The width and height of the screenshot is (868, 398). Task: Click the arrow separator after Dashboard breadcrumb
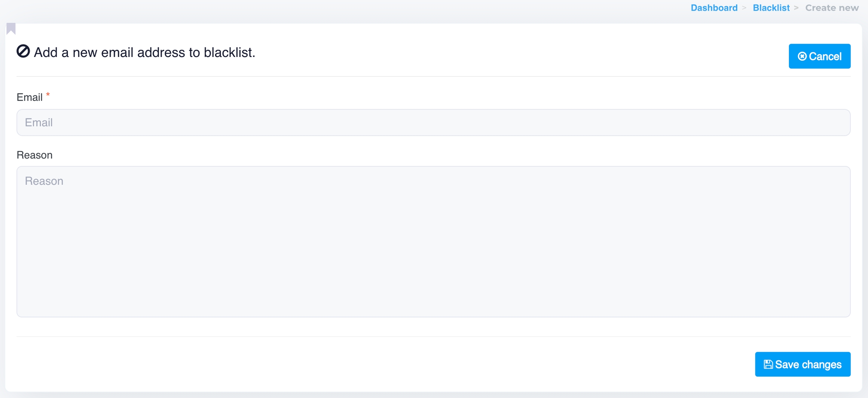point(744,8)
